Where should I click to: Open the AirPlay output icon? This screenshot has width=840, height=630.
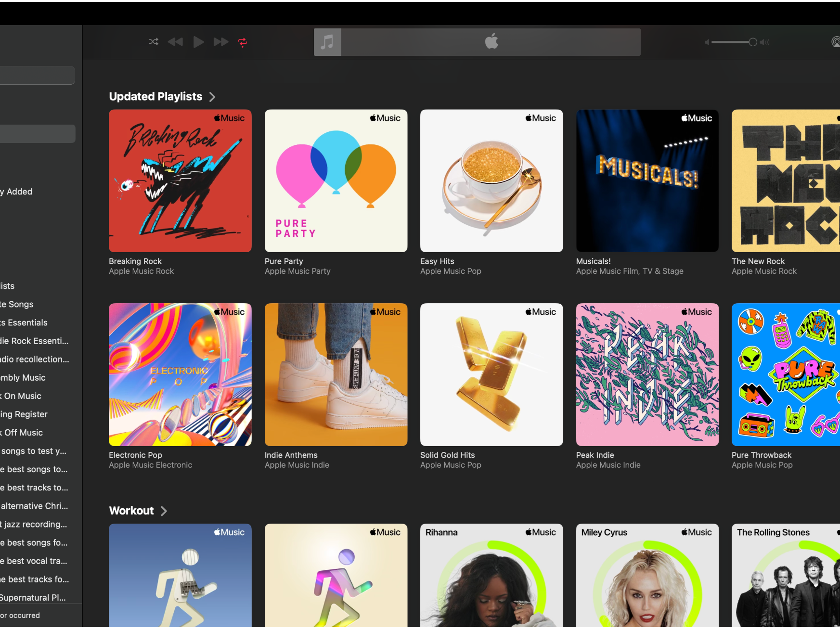point(836,42)
